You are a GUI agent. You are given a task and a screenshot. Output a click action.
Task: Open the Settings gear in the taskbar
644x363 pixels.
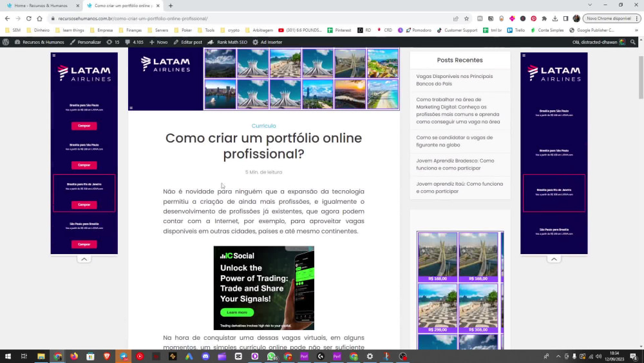pos(370,357)
